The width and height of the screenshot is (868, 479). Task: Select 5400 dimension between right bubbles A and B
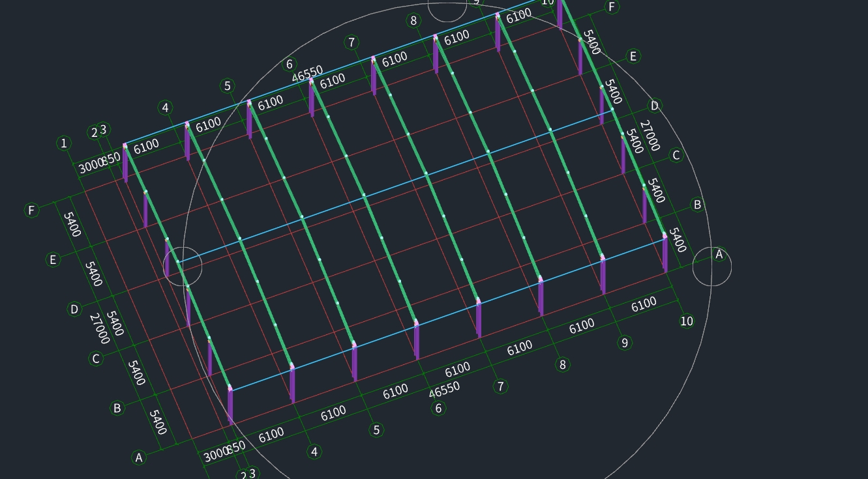coord(678,240)
